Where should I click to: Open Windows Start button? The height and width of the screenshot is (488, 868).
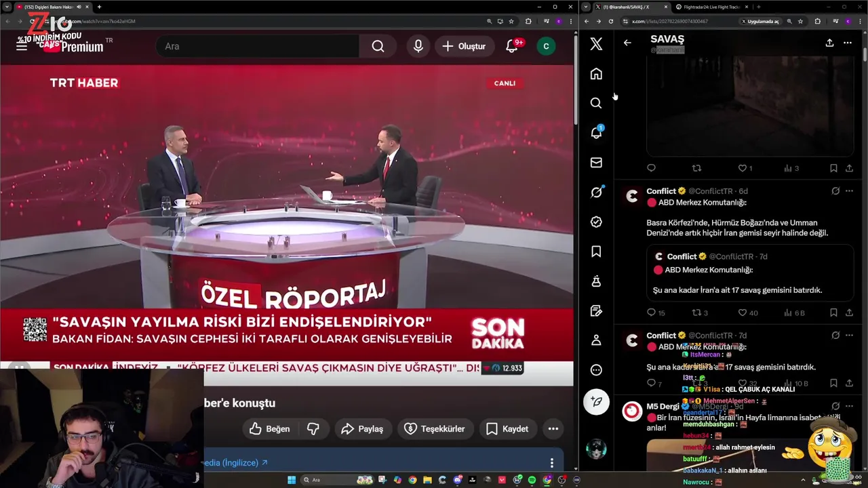click(292, 480)
